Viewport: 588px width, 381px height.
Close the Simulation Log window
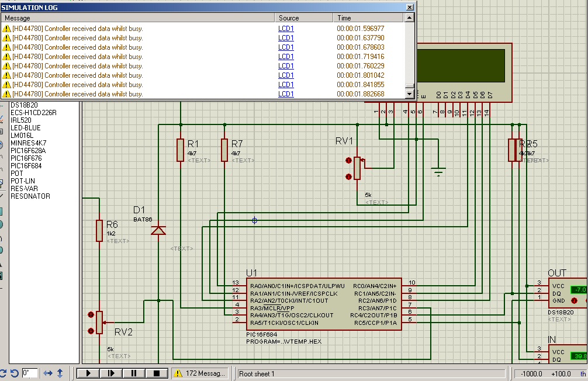click(x=409, y=8)
